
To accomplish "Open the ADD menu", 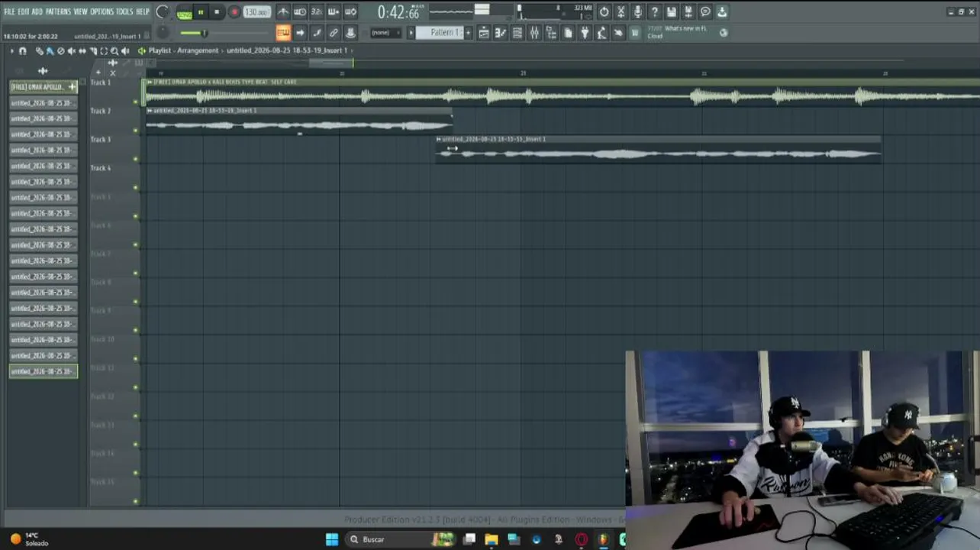I will (x=37, y=12).
